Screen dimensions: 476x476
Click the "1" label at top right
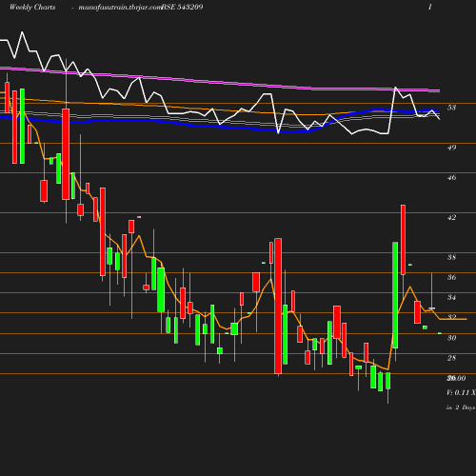(x=430, y=7)
